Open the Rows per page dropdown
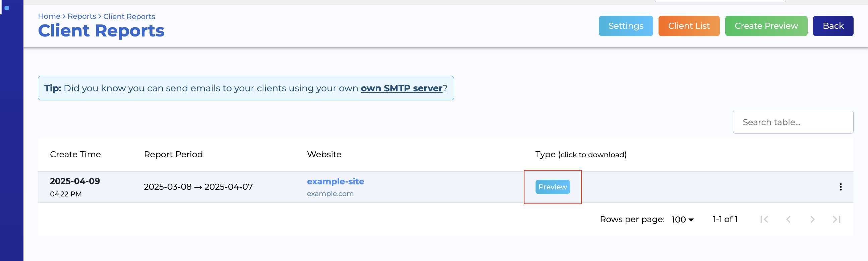This screenshot has height=261, width=868. click(682, 220)
